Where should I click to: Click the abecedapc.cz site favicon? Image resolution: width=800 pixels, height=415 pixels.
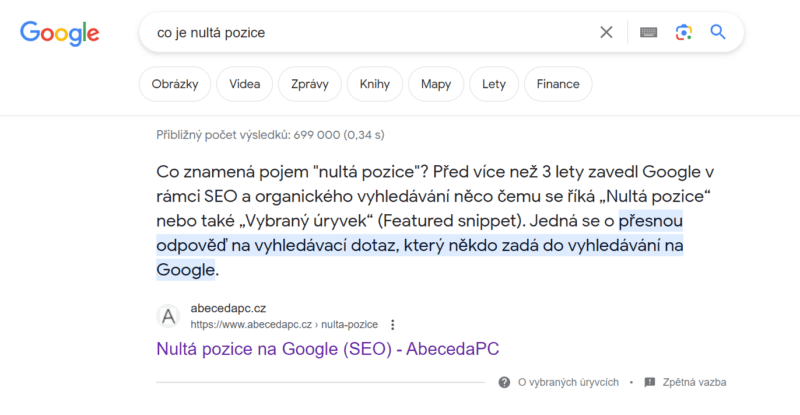[x=168, y=316]
